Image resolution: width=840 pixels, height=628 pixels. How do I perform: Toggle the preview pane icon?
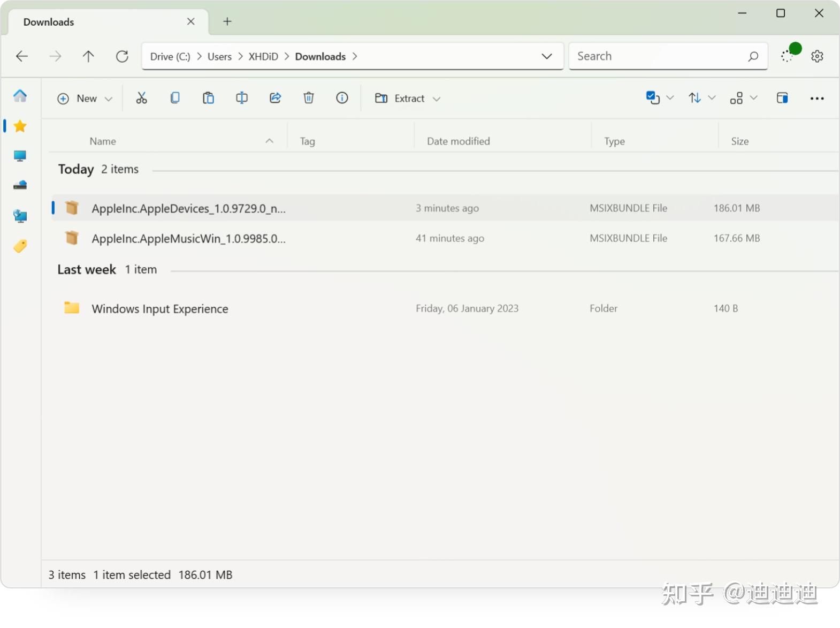(x=782, y=98)
